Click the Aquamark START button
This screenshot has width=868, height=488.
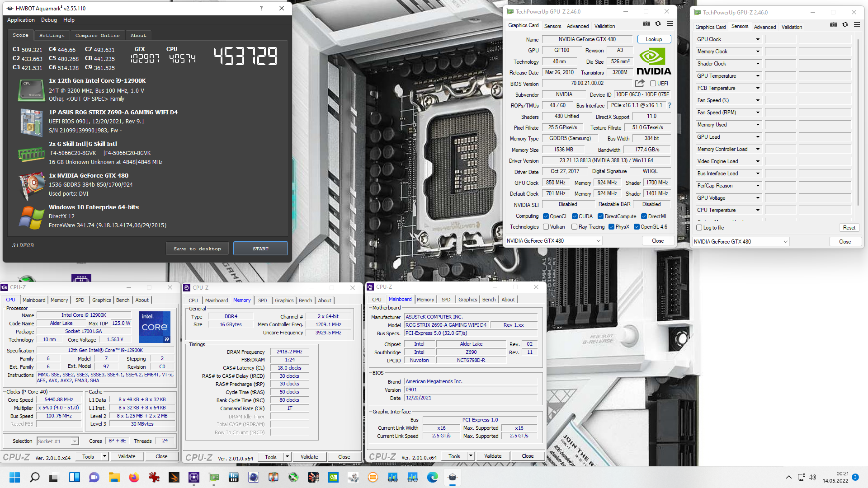click(x=260, y=249)
